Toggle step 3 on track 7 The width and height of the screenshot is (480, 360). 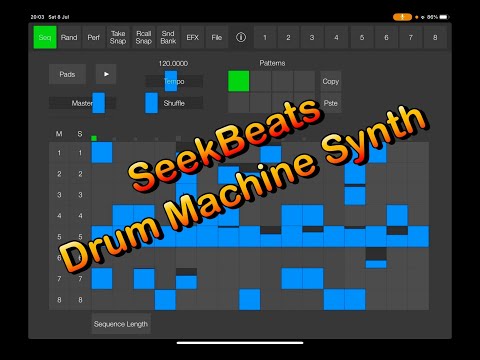click(x=144, y=279)
